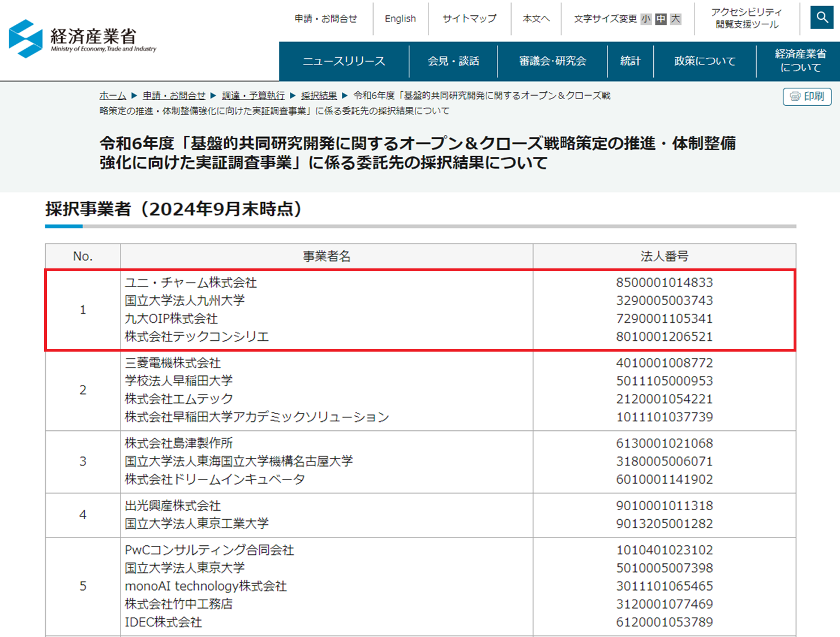Click corporate number 8010001206521
Screen dimensions: 840x637
(665, 336)
